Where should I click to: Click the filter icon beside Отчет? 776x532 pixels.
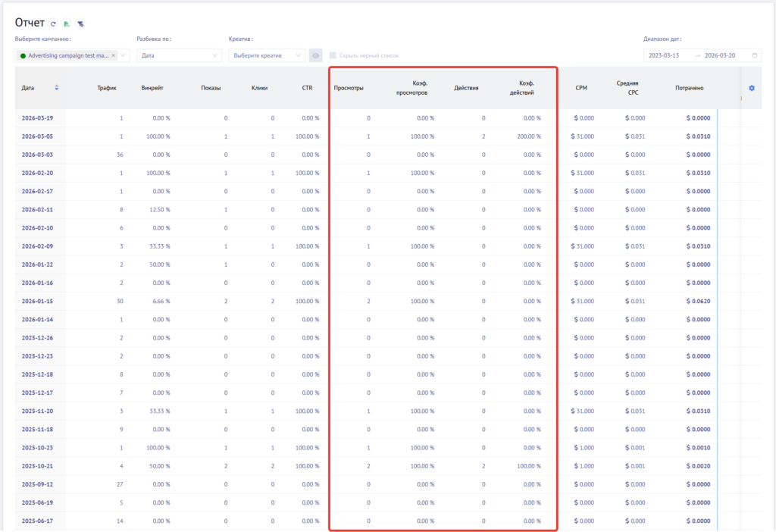coord(80,24)
